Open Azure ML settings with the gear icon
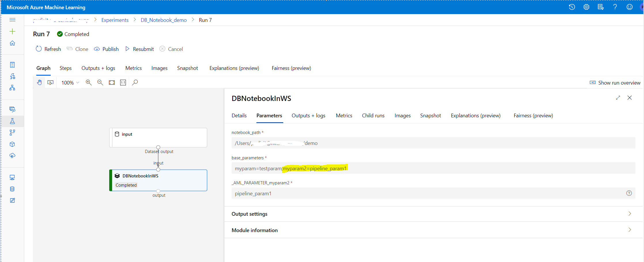The width and height of the screenshot is (644, 262). (586, 7)
